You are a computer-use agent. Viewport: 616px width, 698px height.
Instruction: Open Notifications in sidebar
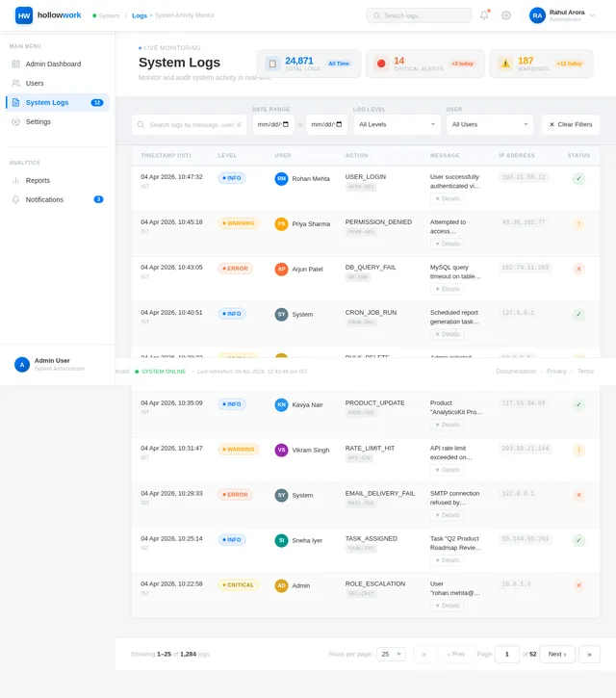(x=58, y=199)
